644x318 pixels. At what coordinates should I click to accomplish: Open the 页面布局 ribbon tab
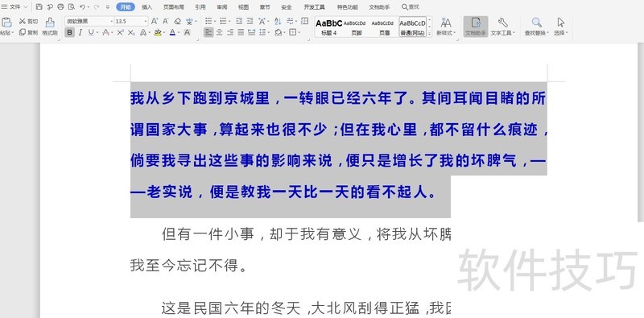tap(173, 7)
